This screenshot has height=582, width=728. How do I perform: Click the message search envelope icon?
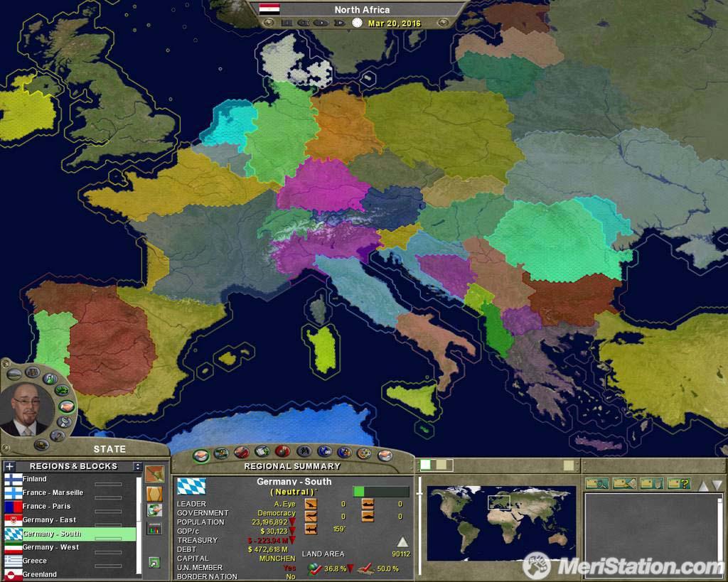[x=596, y=483]
